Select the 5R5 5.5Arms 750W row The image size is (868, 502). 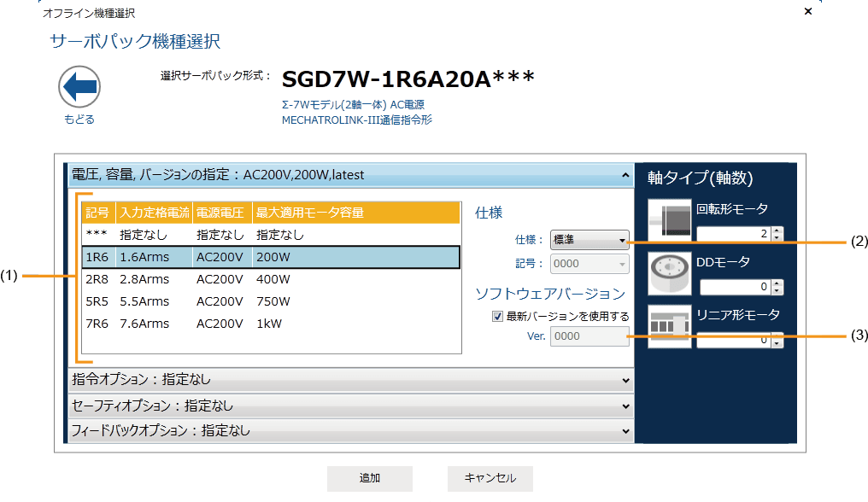pos(271,301)
